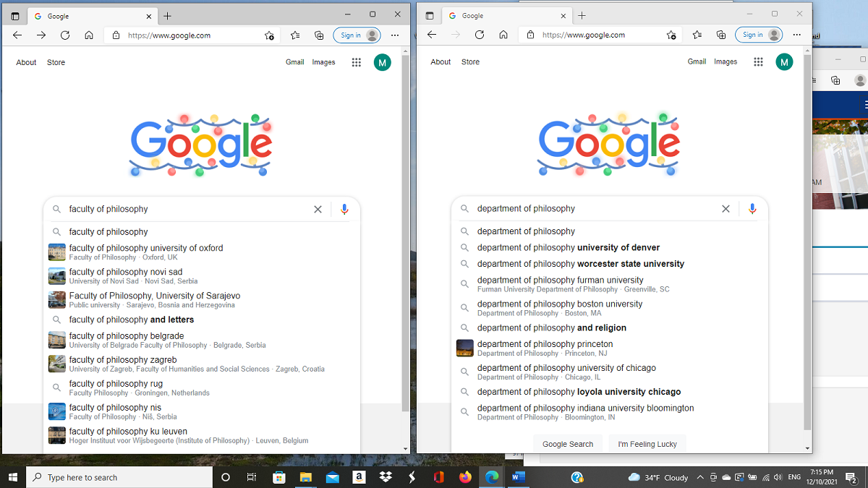Open Favorites star list in left browser
Viewport: 868px width, 488px height.
pyautogui.click(x=295, y=35)
